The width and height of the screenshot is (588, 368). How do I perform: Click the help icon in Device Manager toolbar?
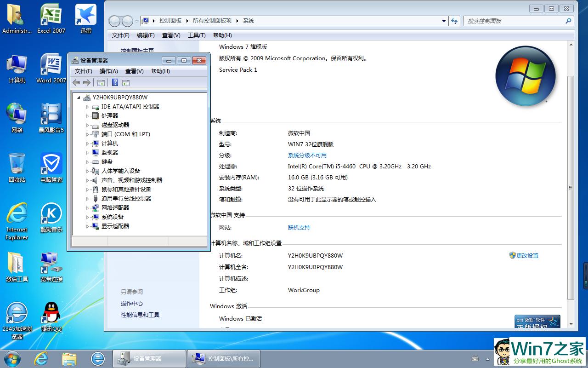[115, 83]
